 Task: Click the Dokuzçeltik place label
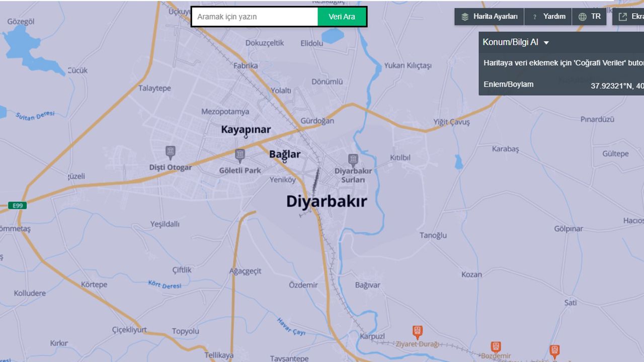point(265,43)
